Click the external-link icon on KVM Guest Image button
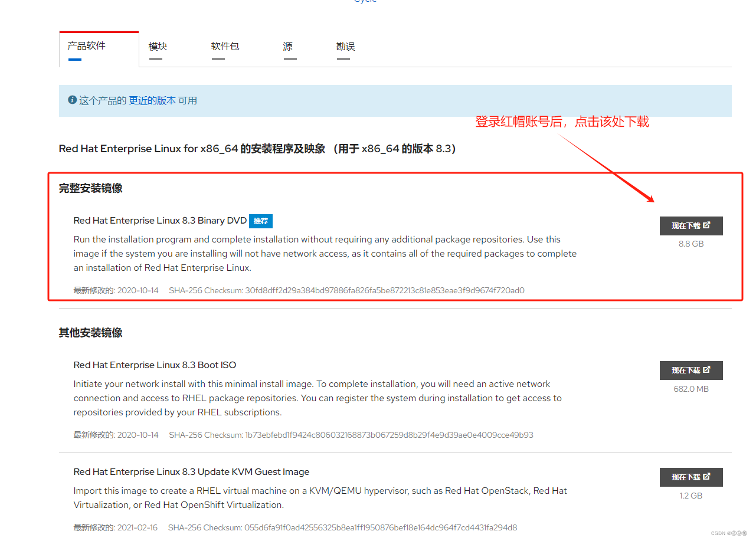The height and width of the screenshot is (541, 756). tap(708, 477)
